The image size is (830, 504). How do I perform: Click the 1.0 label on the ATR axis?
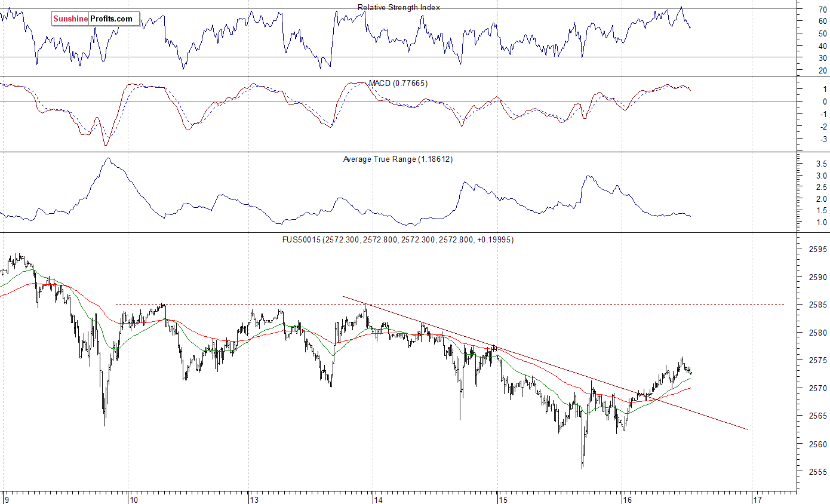[822, 223]
